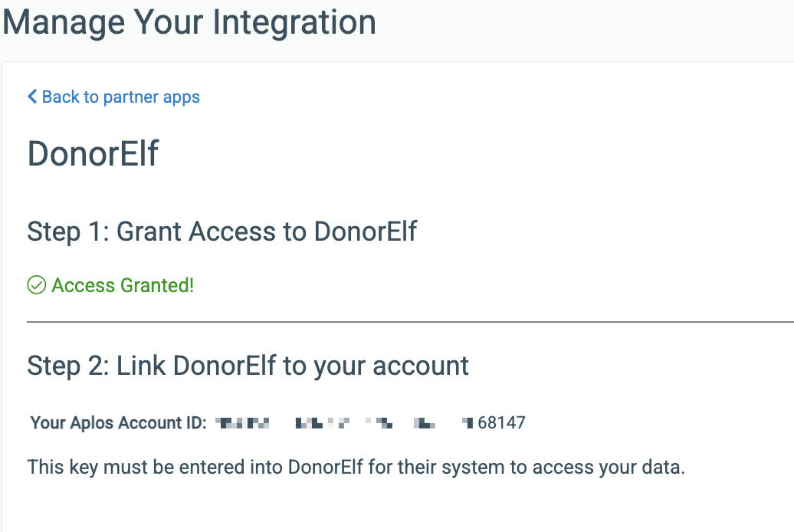Viewport: 794px width, 532px height.
Task: Select the 'This key must be entered' sentence
Action: [x=356, y=467]
